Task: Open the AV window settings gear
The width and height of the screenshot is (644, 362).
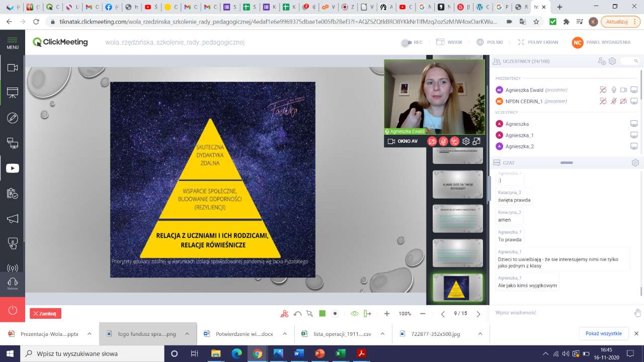Action: [466, 141]
